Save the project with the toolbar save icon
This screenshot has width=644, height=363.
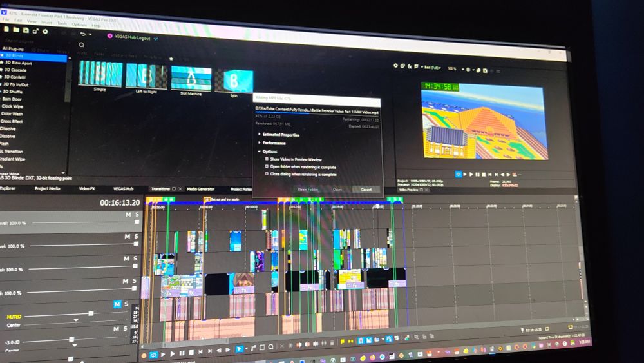tap(26, 30)
